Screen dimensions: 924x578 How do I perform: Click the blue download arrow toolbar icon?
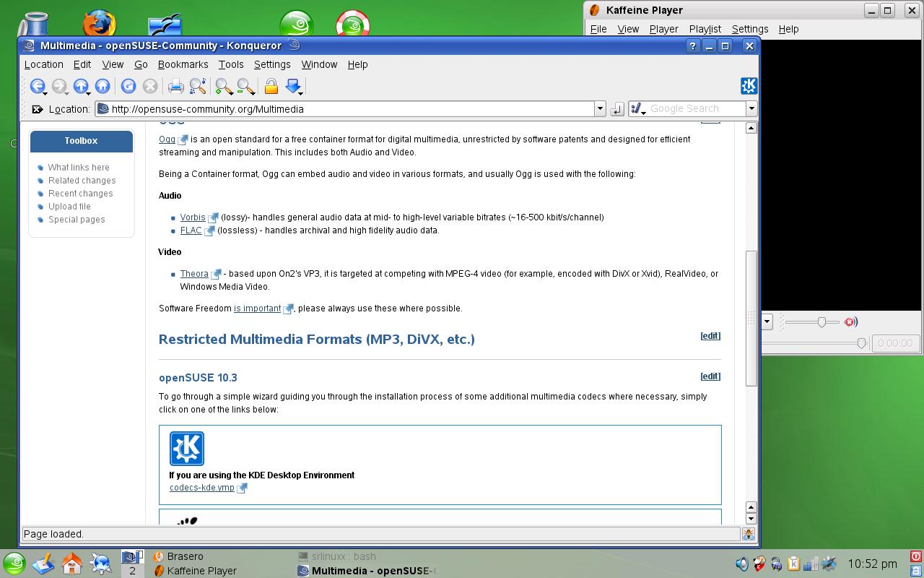[292, 86]
